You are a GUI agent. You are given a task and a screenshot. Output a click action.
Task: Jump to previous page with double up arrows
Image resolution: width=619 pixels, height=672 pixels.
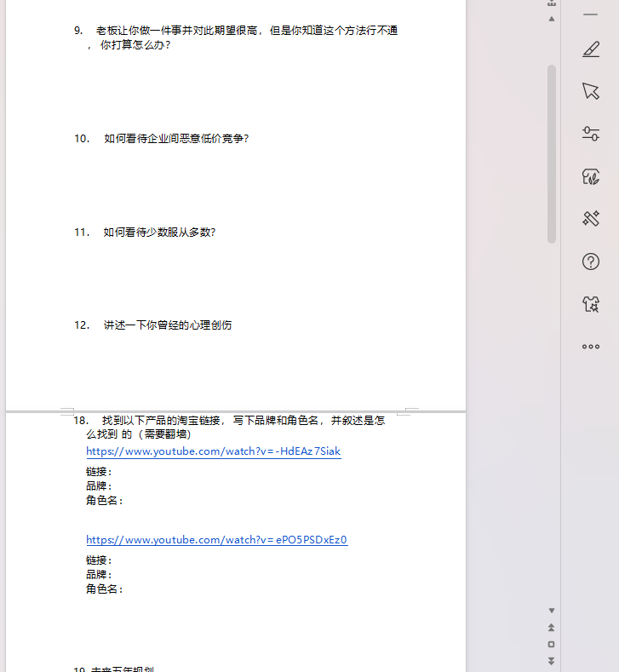click(552, 628)
